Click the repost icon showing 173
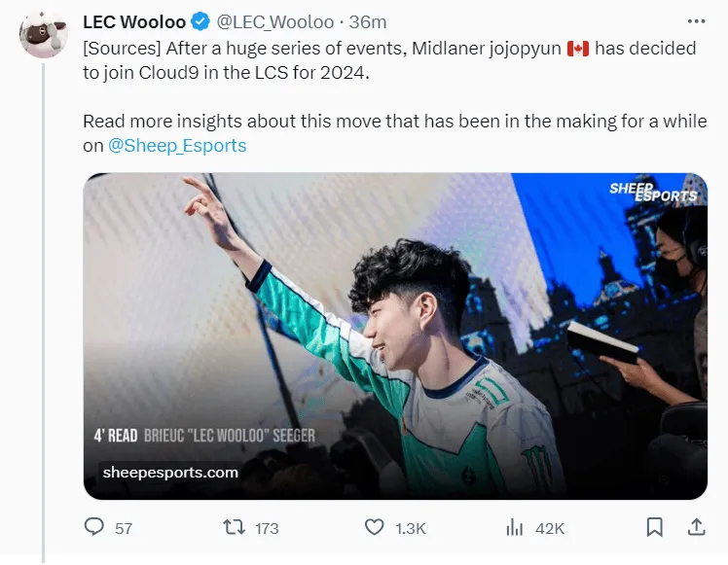This screenshot has height=565, width=728. click(234, 527)
